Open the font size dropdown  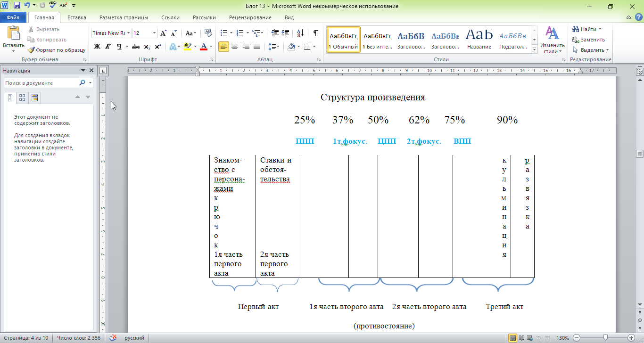(154, 33)
